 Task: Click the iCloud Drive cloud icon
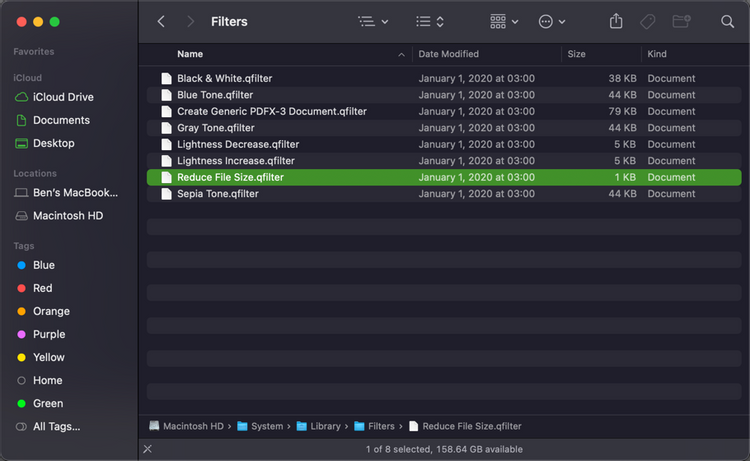coord(22,97)
